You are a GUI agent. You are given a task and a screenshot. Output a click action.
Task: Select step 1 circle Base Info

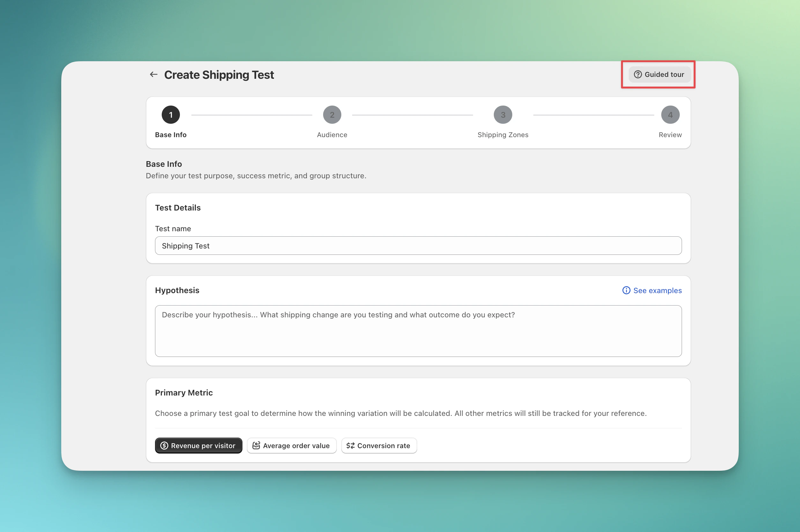coord(171,115)
